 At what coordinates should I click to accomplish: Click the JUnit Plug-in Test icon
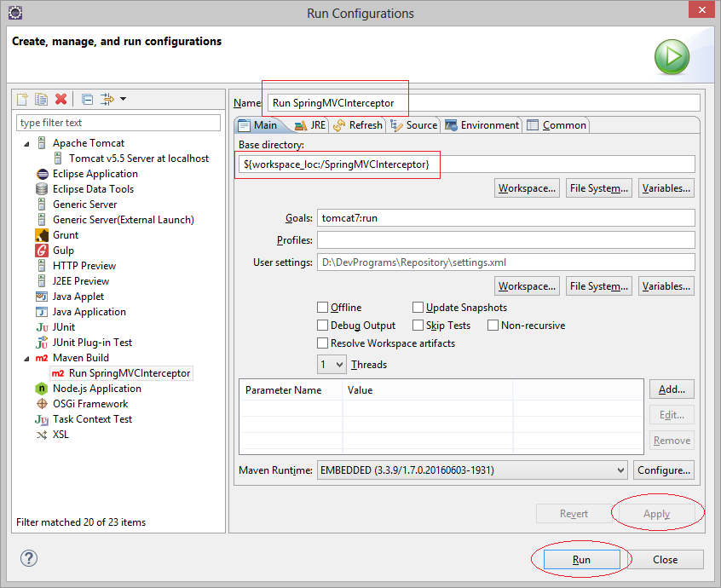[x=42, y=343]
